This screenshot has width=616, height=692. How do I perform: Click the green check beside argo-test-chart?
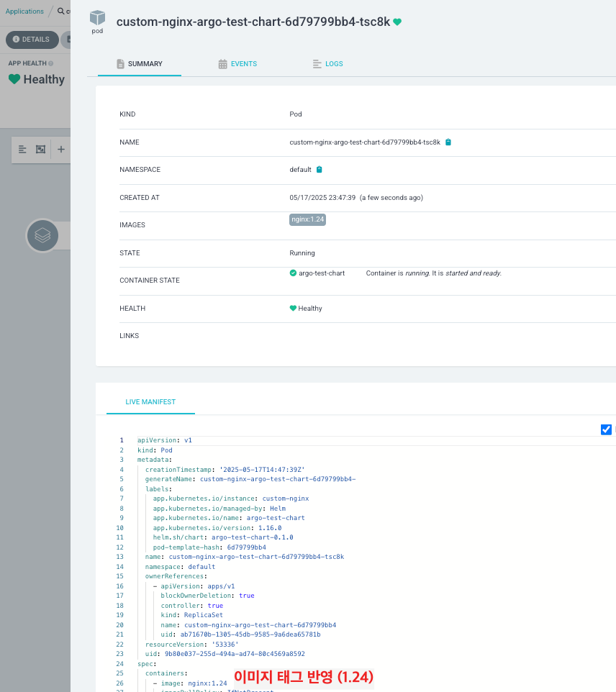[x=293, y=273]
